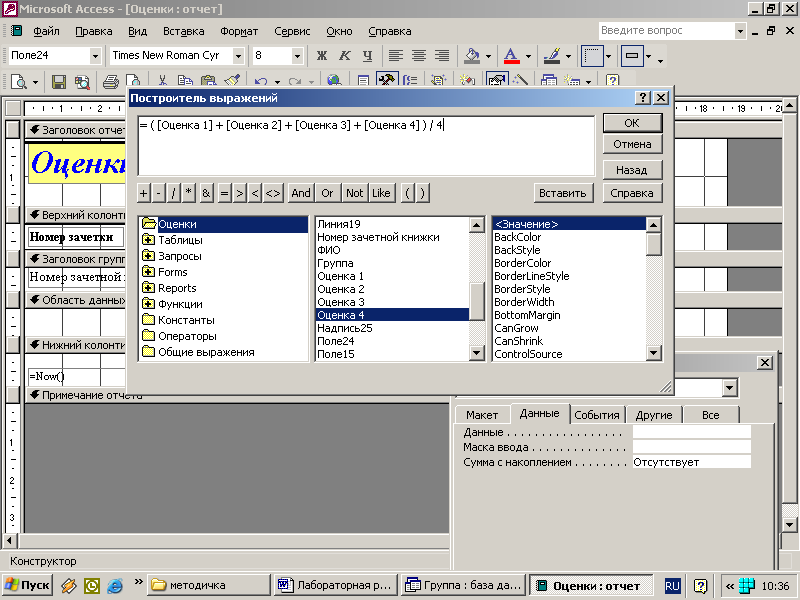The image size is (800, 600).
Task: Open the Сервис menu
Action: click(292, 31)
